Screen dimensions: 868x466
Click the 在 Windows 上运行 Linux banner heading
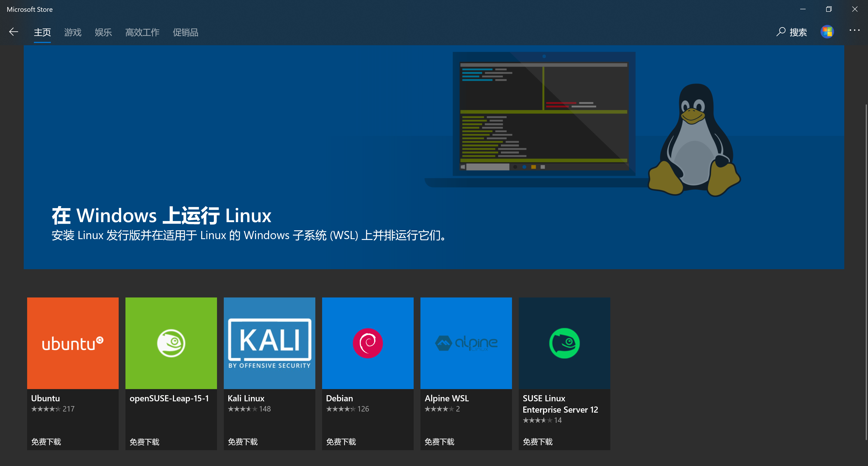[161, 215]
